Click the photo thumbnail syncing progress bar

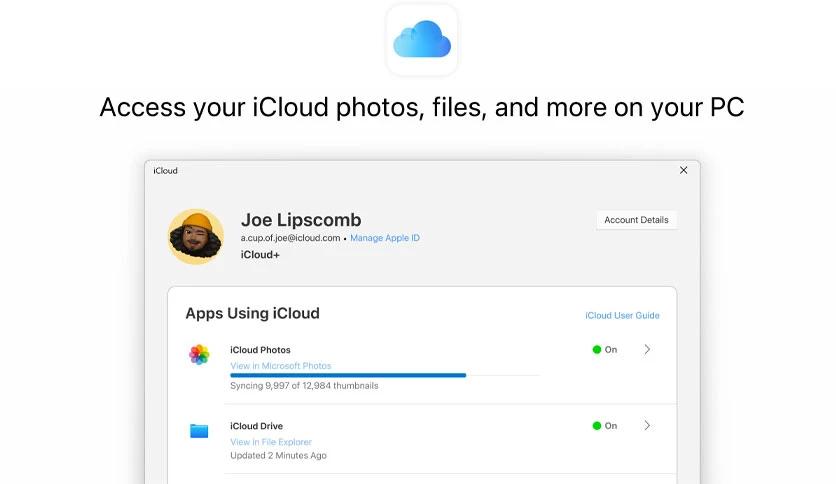coord(384,375)
